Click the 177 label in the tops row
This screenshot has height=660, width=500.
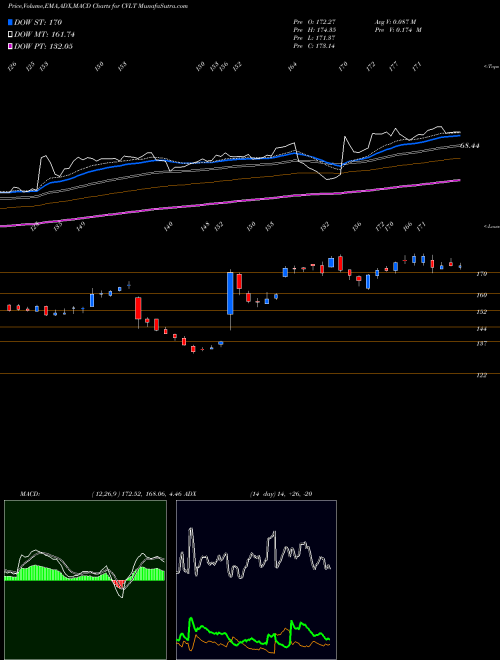pyautogui.click(x=394, y=67)
